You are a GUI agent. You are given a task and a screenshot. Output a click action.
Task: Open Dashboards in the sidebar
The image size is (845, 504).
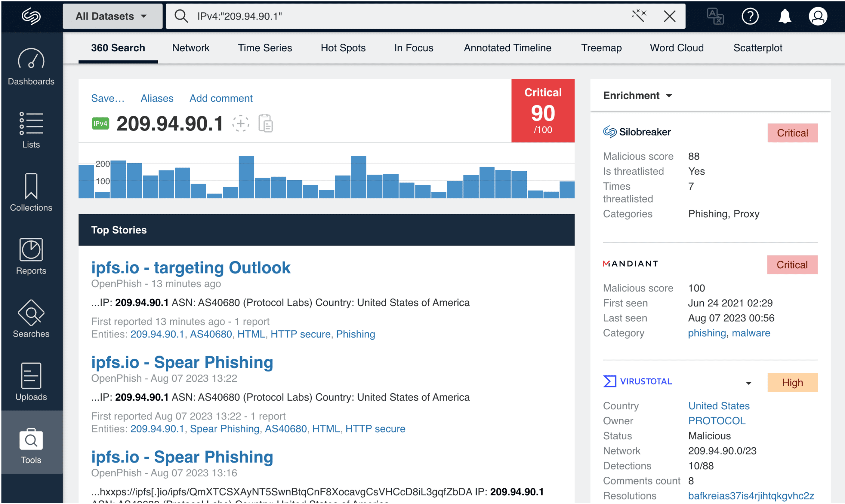tap(31, 67)
